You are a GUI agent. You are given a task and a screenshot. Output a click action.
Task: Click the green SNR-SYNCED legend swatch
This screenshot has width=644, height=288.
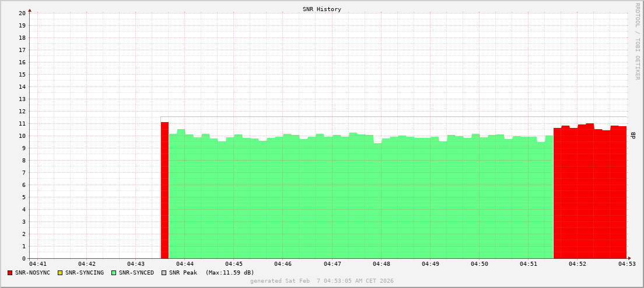coord(114,273)
